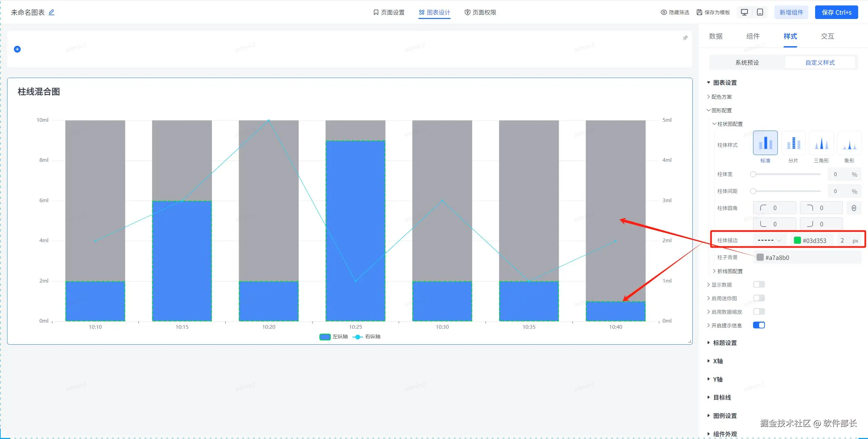Viewport: 868px width, 439px height.
Task: Click the 保存 Ctrl+s button
Action: tap(836, 12)
